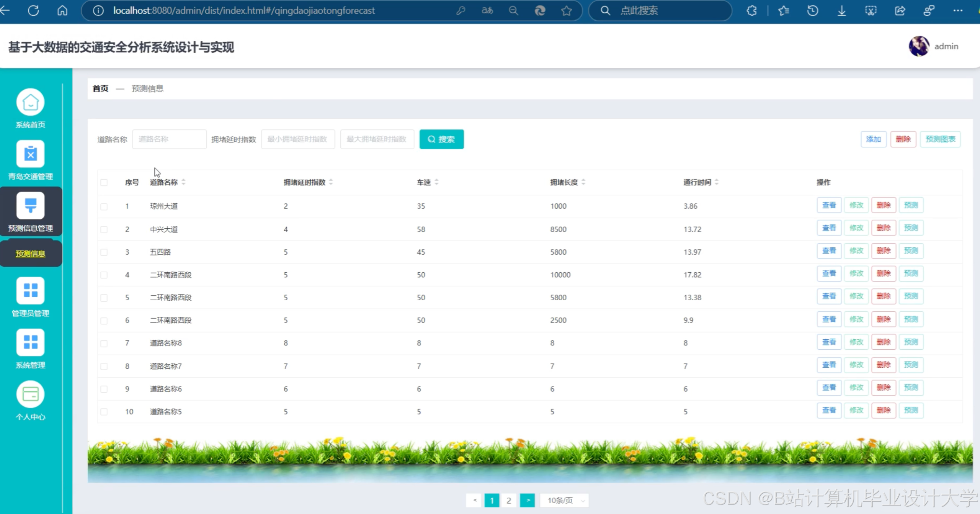The width and height of the screenshot is (980, 514).
Task: Click the 添加 button
Action: 874,139
